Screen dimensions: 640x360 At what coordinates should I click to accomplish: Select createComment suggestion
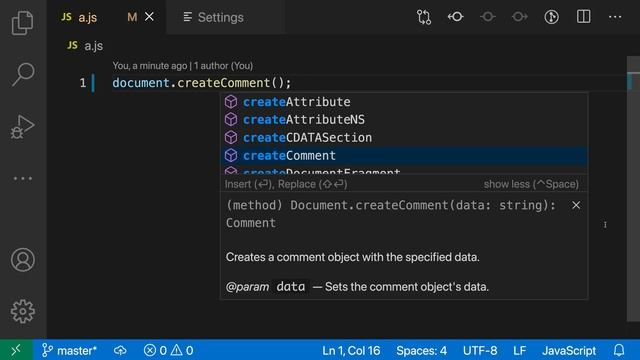click(404, 156)
